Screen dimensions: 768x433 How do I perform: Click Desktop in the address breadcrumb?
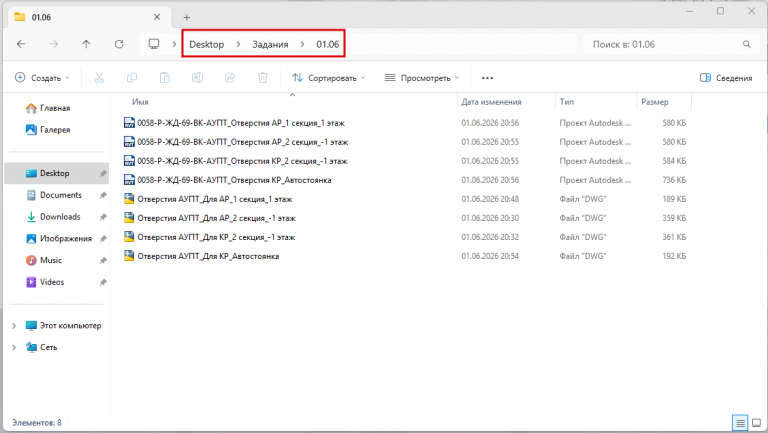pos(207,45)
